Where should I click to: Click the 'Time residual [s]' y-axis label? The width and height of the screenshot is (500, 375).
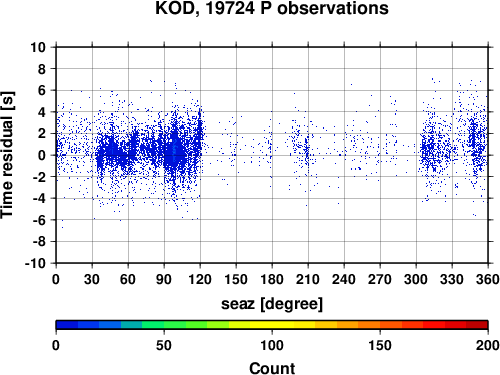(x=7, y=155)
